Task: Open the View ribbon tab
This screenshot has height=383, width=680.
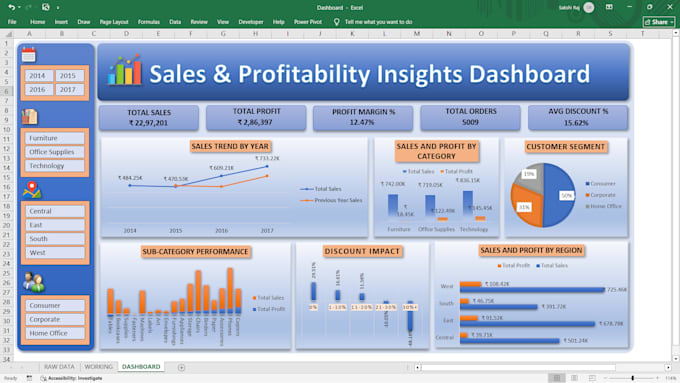Action: [x=223, y=22]
